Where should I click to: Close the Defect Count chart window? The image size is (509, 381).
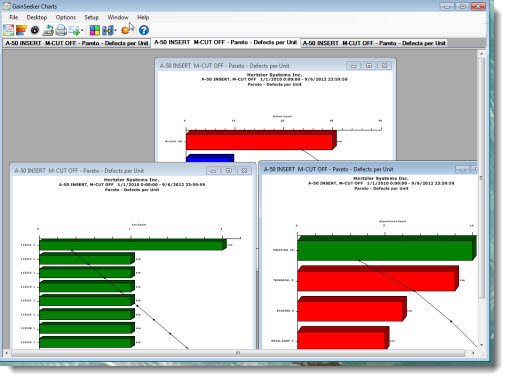click(x=384, y=66)
